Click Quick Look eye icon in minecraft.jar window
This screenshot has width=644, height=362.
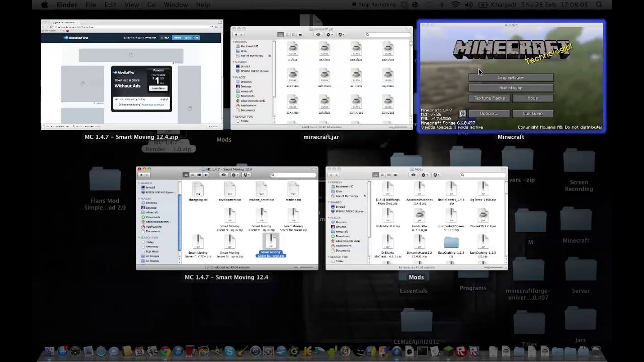click(318, 35)
